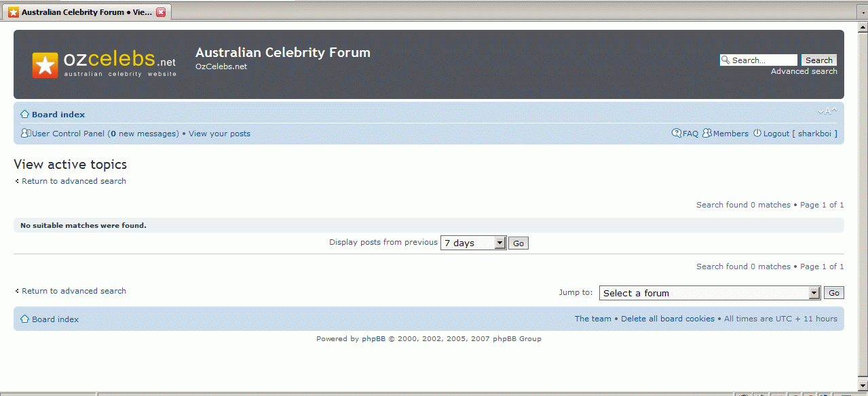Open the Advanced search link
Viewport: 868px width, 396px height.
tap(804, 71)
